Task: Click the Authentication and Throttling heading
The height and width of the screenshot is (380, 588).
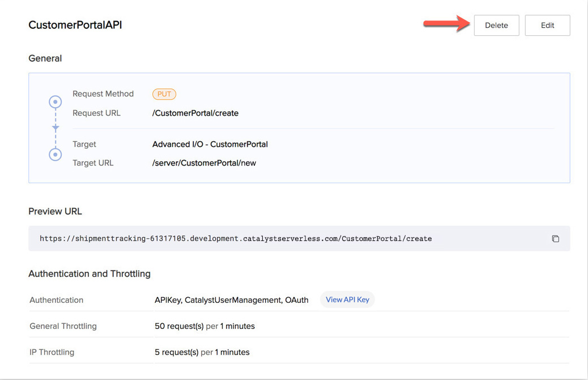Action: [x=90, y=274]
